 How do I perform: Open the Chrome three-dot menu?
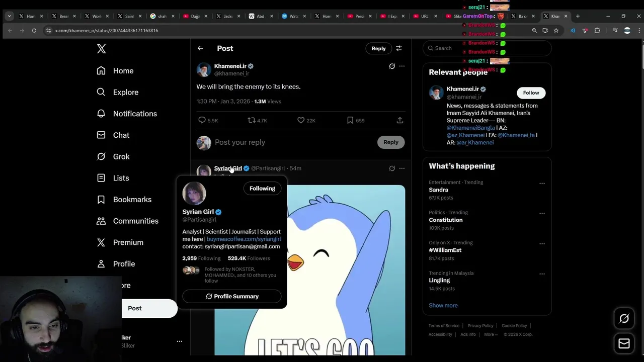[639, 31]
